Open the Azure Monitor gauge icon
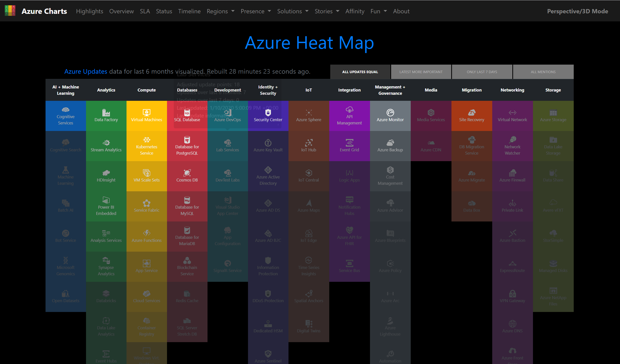This screenshot has height=364, width=620. (390, 112)
